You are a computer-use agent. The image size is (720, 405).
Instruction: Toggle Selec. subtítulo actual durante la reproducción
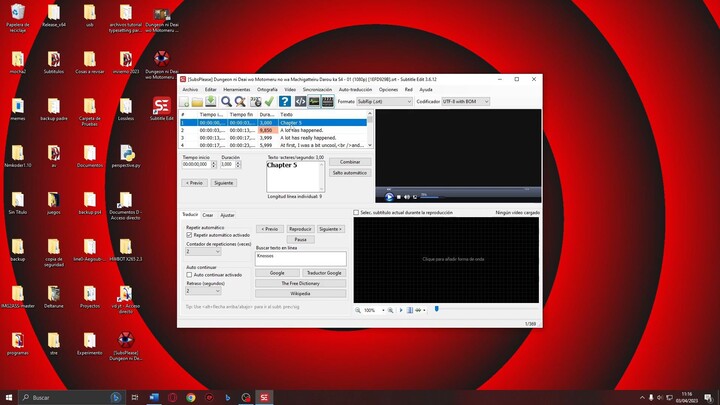[x=357, y=212]
